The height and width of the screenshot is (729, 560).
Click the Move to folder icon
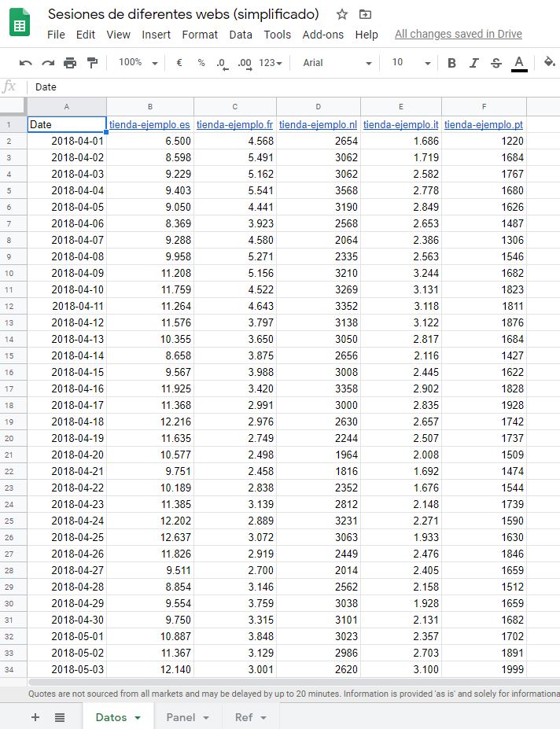[x=365, y=14]
